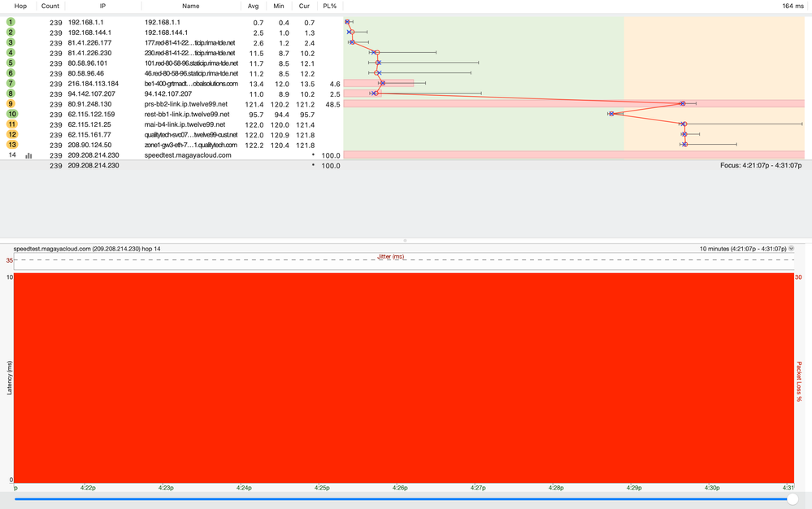Click the yellow hop 13 badge
The width and height of the screenshot is (812, 509).
(11, 144)
